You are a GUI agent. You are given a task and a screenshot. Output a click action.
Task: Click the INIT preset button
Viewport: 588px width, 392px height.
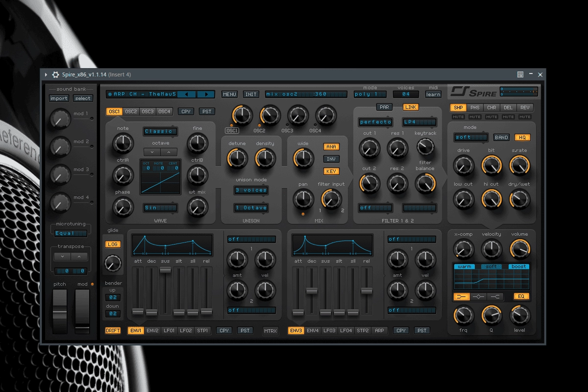[251, 94]
